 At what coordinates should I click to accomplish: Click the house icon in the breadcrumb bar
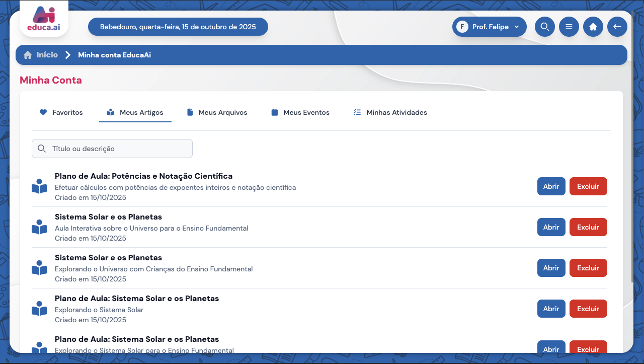(x=28, y=54)
